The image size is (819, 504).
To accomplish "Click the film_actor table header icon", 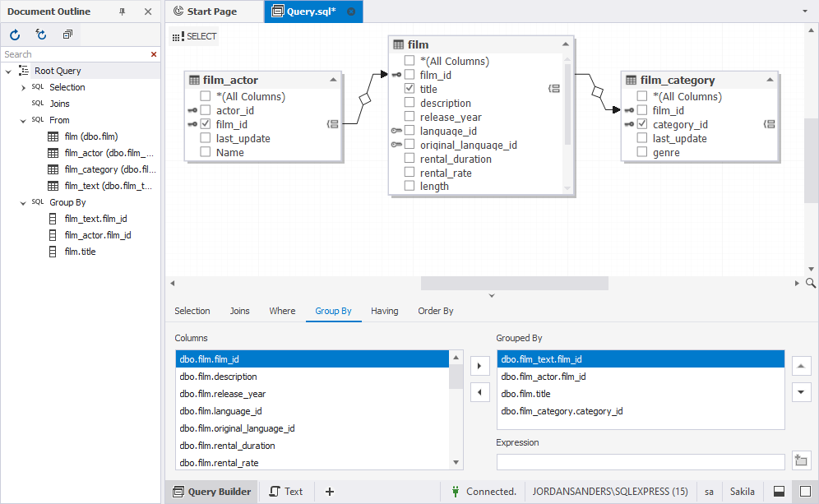I will [194, 80].
